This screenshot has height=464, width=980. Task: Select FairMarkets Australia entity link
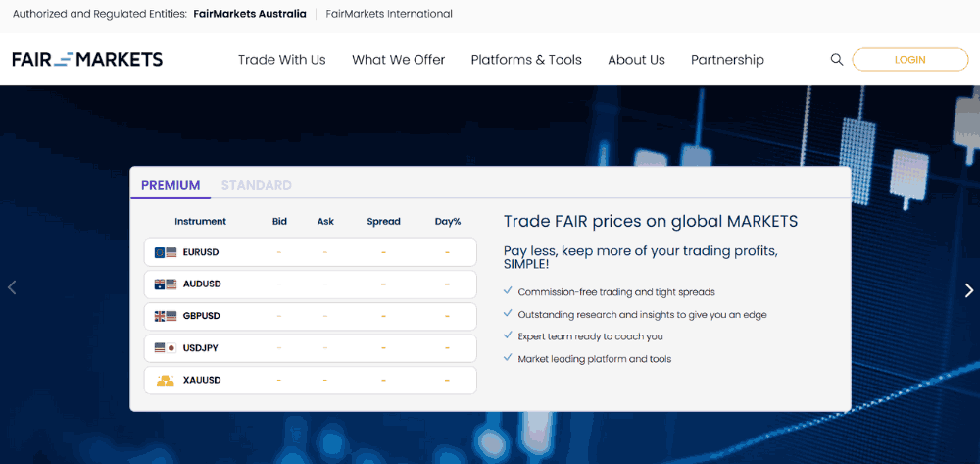(x=249, y=14)
